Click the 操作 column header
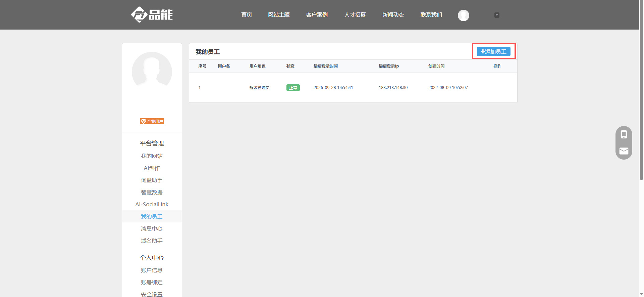 497,66
